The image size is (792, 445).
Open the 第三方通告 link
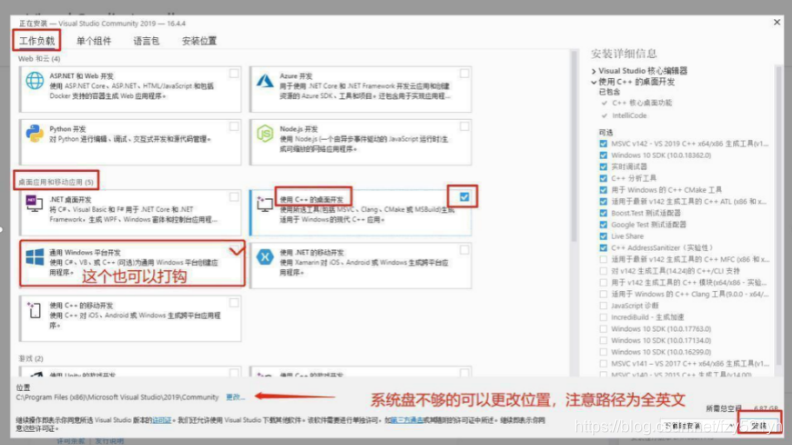tap(407, 420)
